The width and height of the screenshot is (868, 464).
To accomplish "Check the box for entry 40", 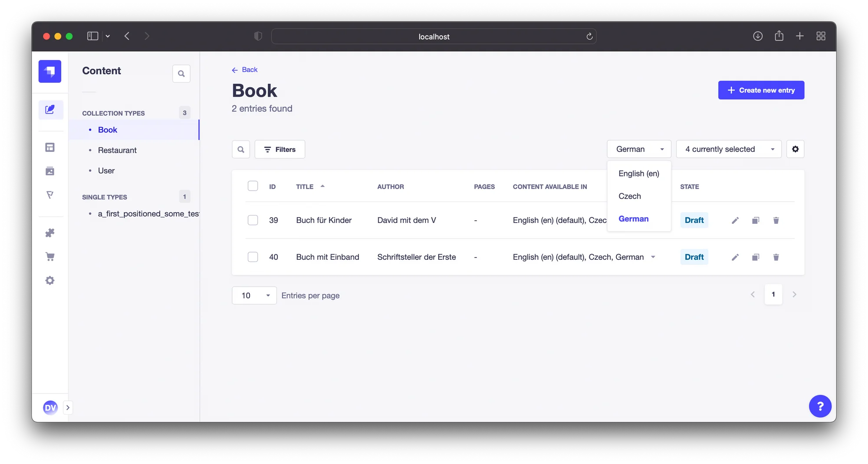I will point(253,257).
